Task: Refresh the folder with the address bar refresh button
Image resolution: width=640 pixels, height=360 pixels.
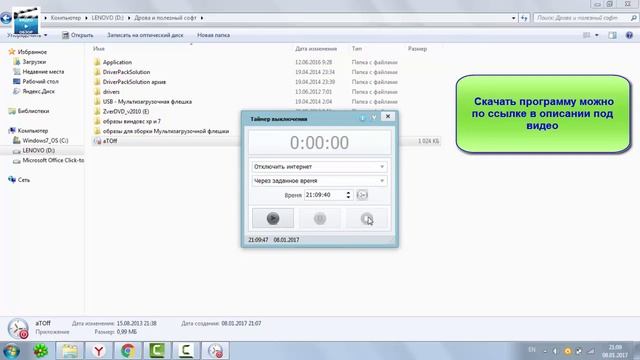Action: [524, 18]
